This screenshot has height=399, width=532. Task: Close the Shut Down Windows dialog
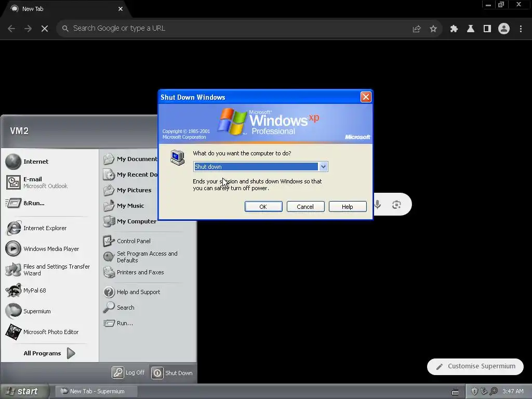tap(366, 97)
